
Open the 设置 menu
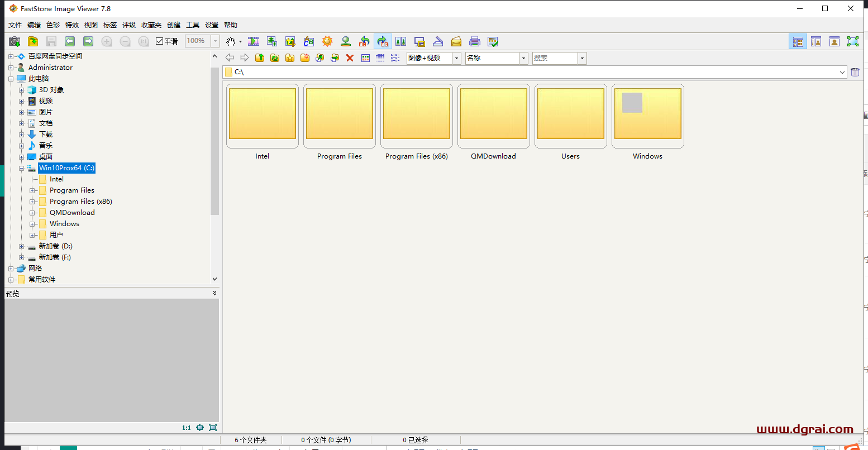coord(212,25)
